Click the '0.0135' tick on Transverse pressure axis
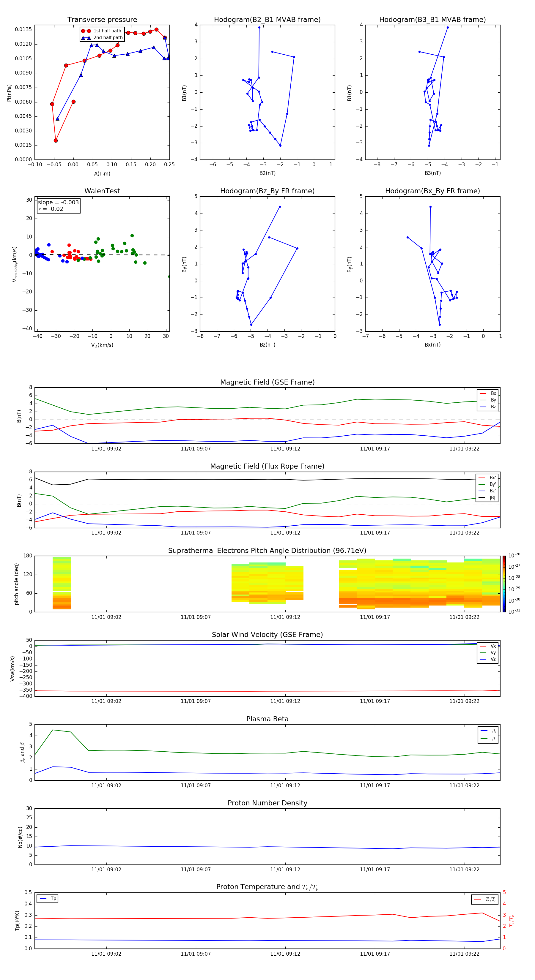This screenshot has width=535, height=980. point(23,30)
